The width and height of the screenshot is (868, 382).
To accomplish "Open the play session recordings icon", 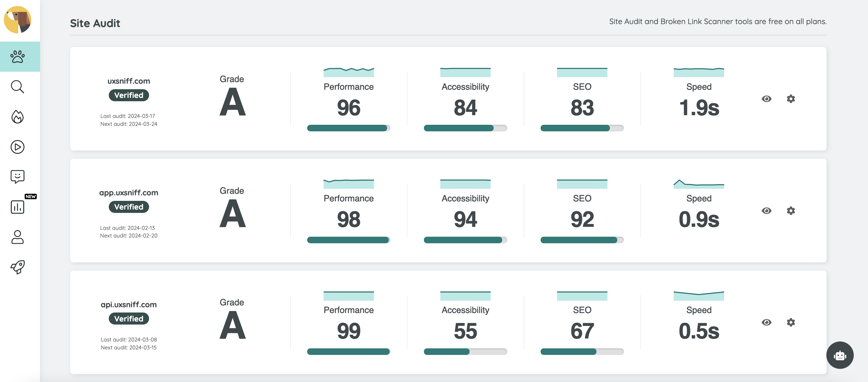I will click(18, 147).
